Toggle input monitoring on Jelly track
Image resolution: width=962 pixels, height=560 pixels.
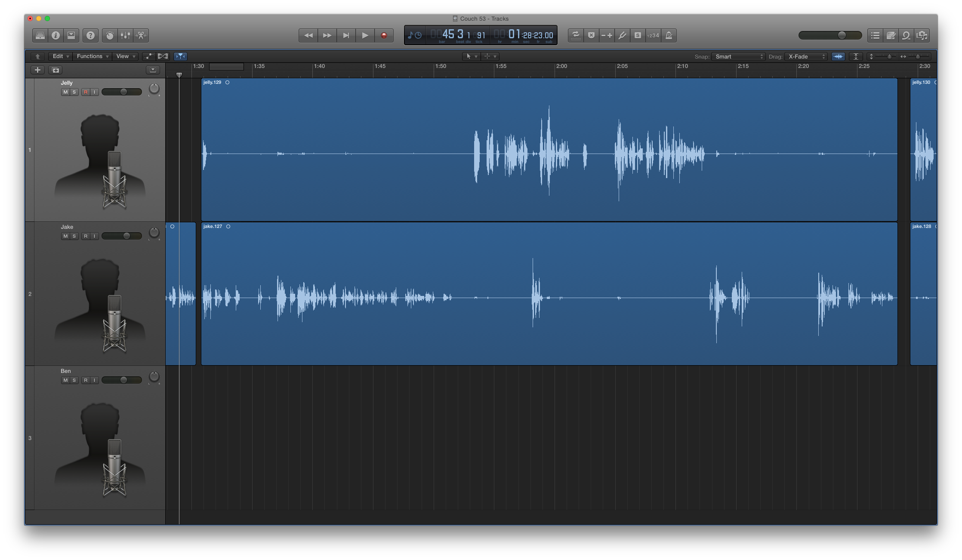[x=95, y=92]
